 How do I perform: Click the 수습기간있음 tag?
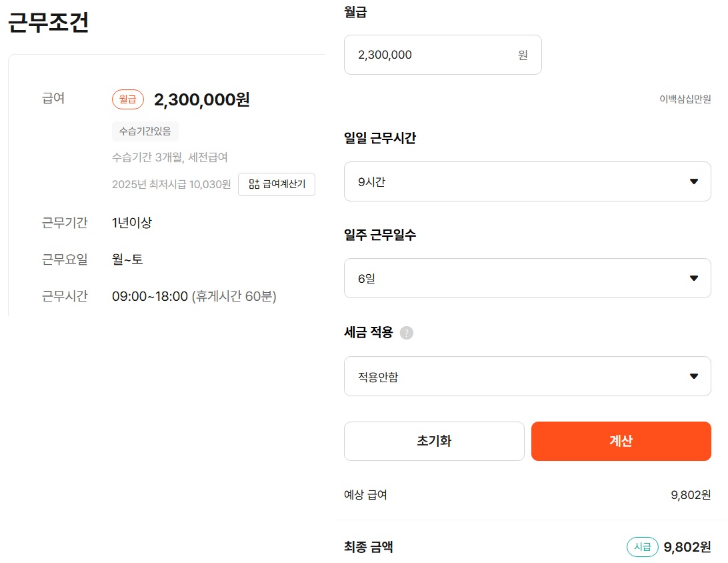145,131
